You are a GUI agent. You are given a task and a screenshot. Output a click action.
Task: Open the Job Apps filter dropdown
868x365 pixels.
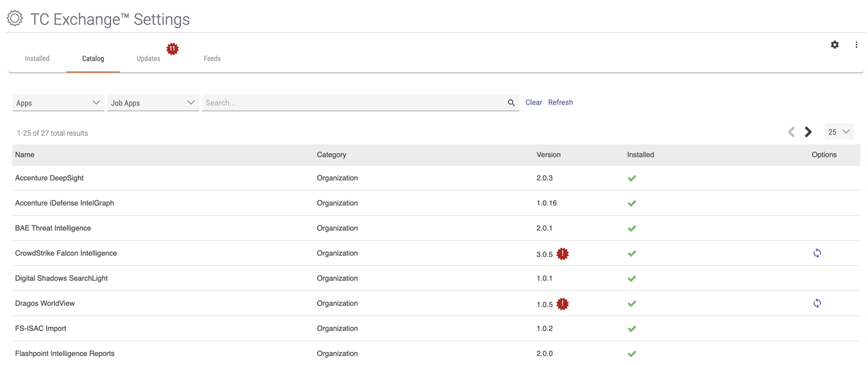point(153,103)
